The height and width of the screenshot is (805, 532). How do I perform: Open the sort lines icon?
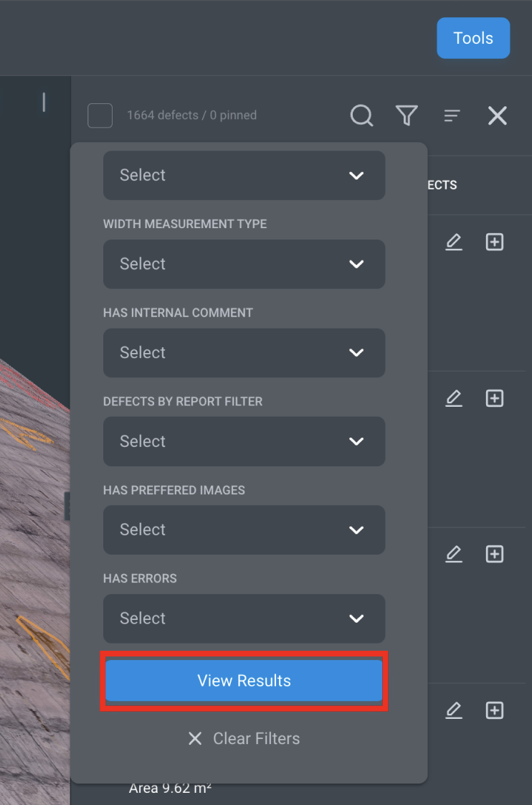(452, 116)
